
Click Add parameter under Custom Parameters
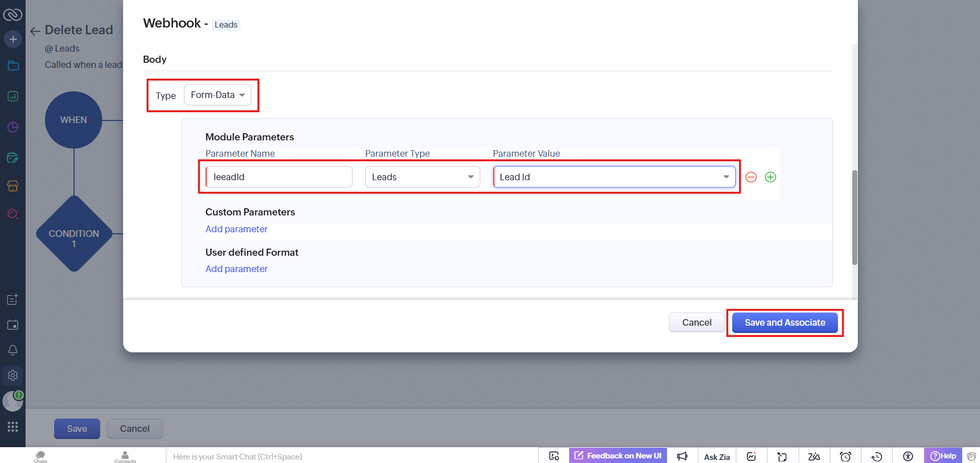pos(236,229)
